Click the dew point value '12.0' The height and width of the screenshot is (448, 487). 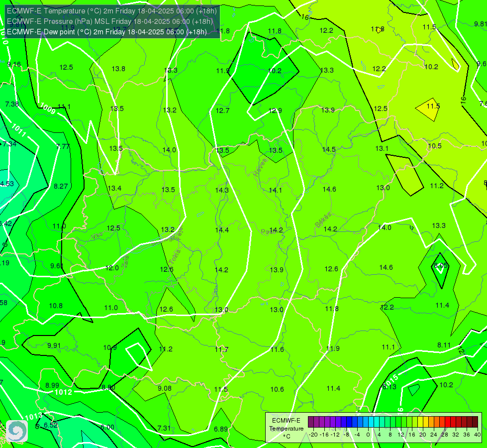pyautogui.click(x=112, y=268)
